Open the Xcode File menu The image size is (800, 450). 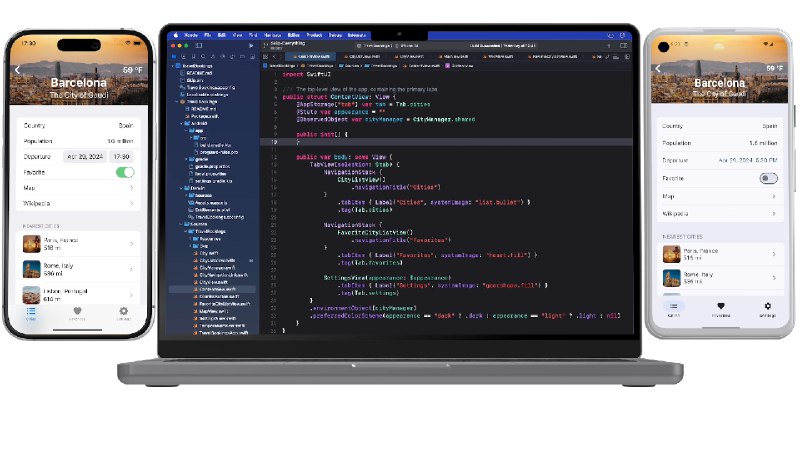tap(208, 34)
